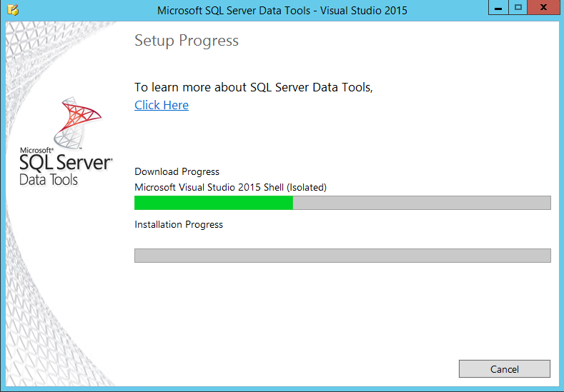
Task: Open the "Click Here" link
Action: pos(162,105)
